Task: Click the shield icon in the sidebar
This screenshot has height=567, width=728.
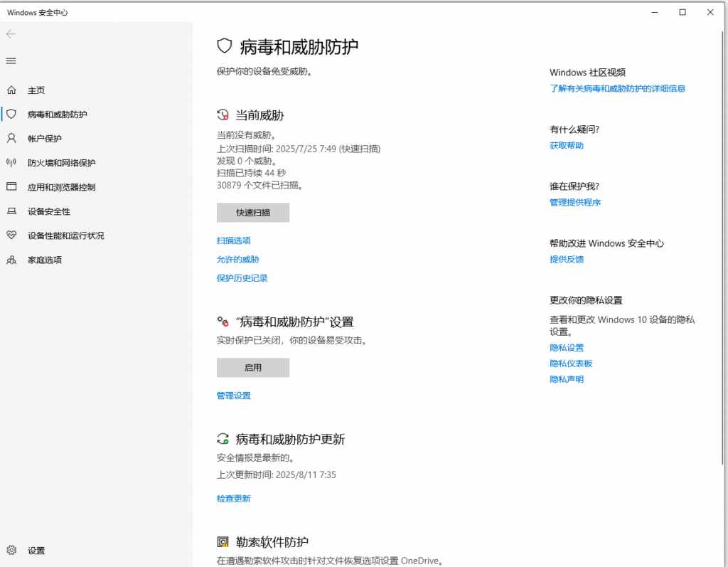Action: [x=11, y=115]
